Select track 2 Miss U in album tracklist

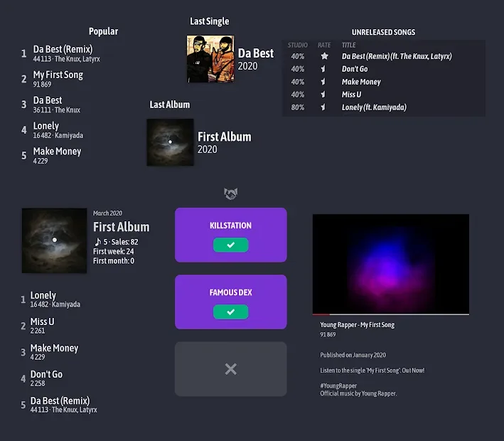[42, 322]
